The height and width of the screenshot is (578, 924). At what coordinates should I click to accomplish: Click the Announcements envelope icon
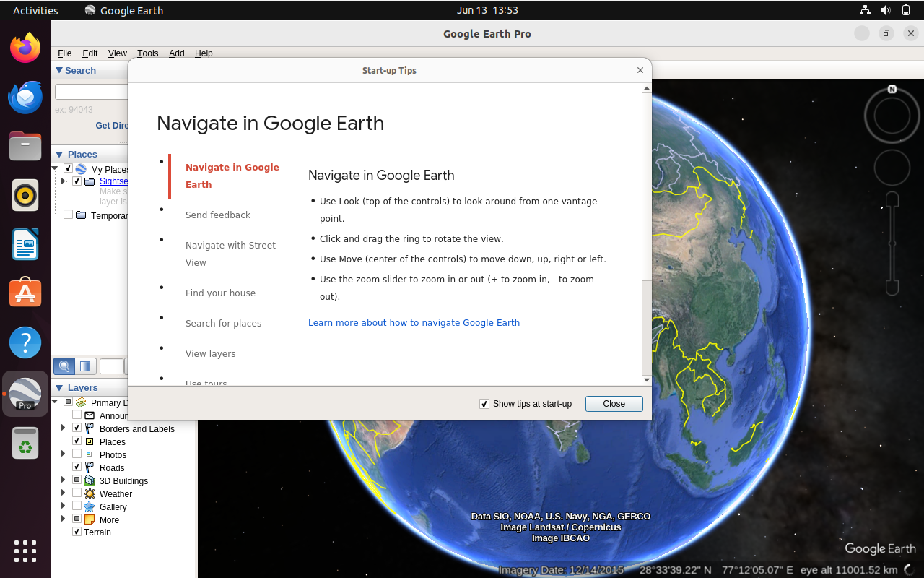coord(90,415)
